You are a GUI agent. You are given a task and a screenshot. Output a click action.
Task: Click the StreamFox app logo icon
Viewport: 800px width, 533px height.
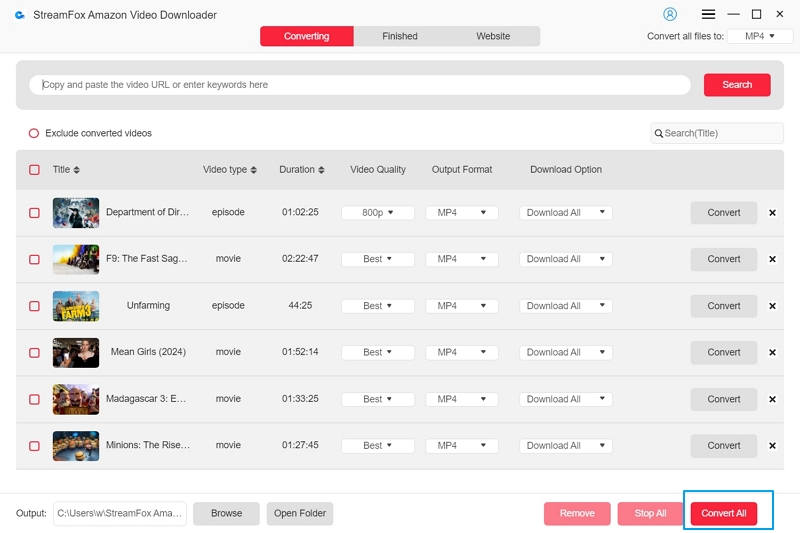pyautogui.click(x=20, y=15)
